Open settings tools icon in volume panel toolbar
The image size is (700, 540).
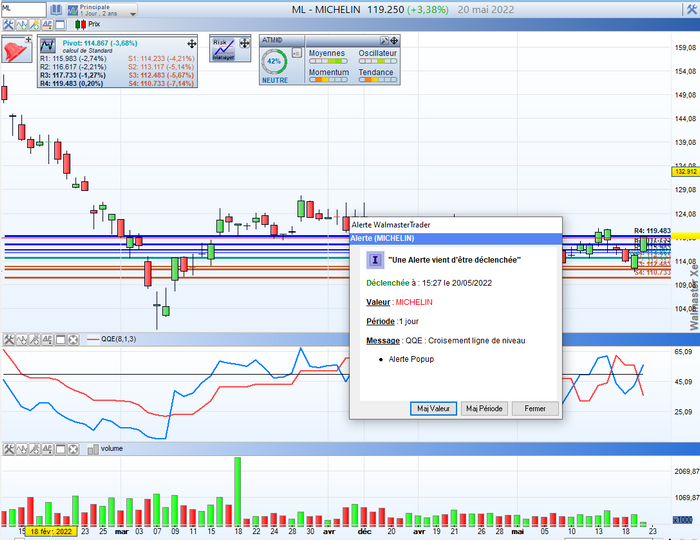[8, 449]
